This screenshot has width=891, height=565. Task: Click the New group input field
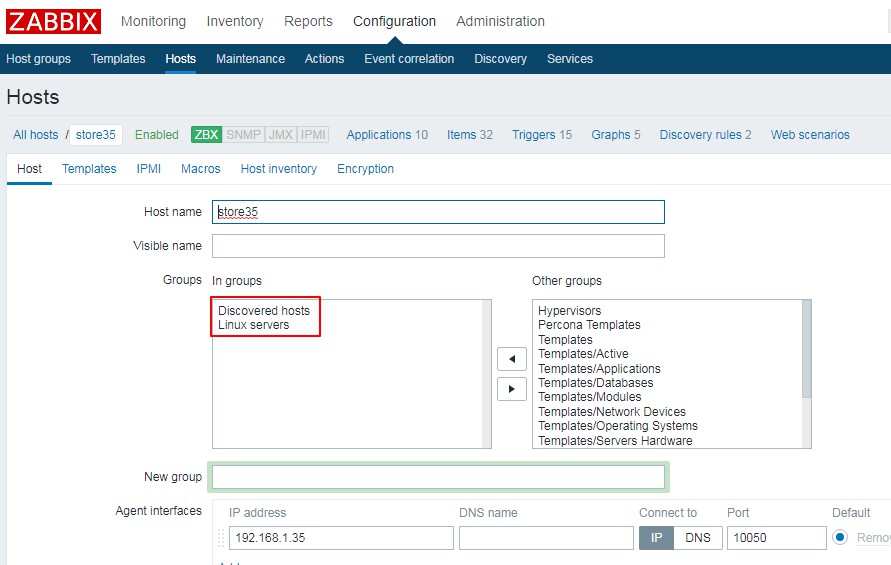click(x=438, y=477)
